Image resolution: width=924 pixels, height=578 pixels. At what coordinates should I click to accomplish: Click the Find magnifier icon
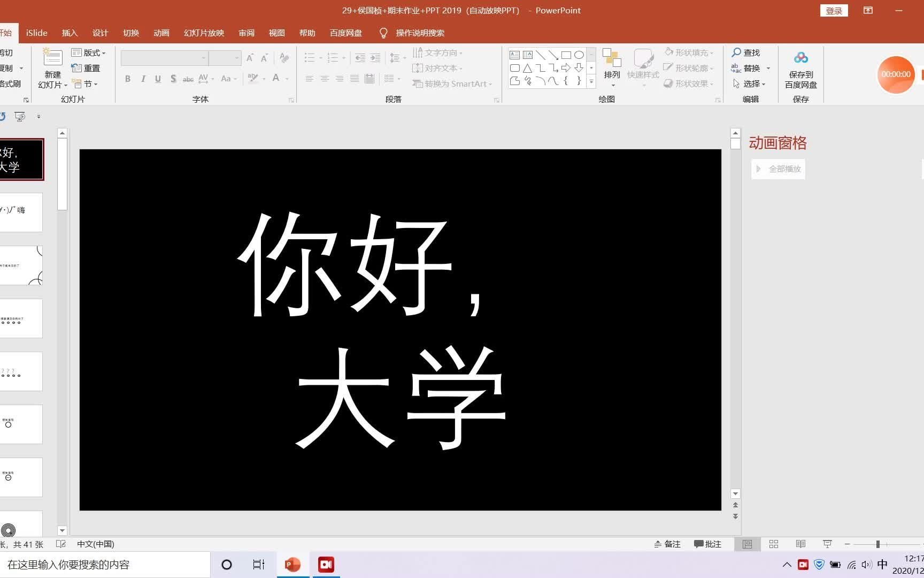pos(736,52)
